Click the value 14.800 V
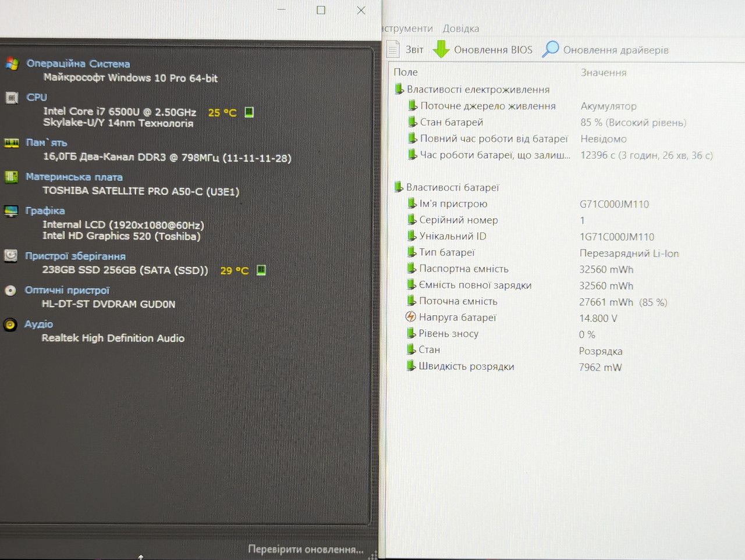Viewport: 745px width, 560px height. 598,319
